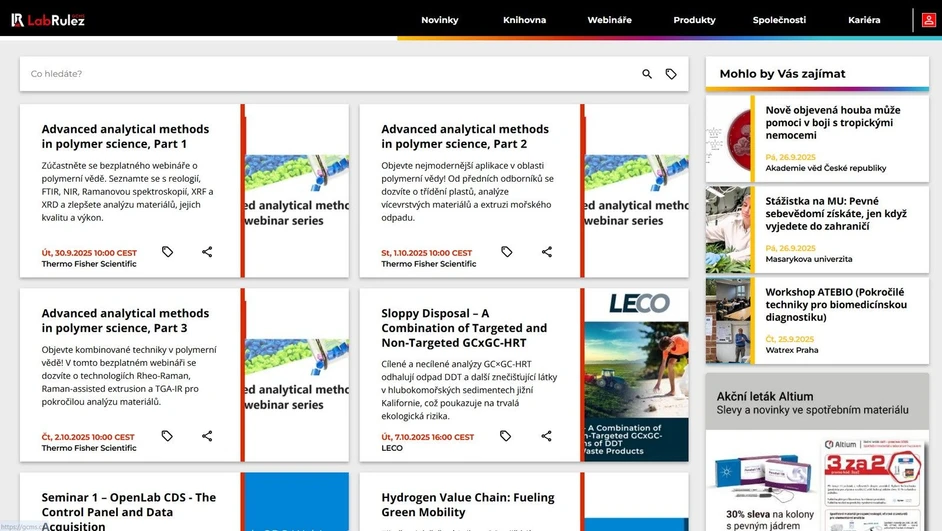The height and width of the screenshot is (531, 942).
Task: Click 'Mohlo by Vás zajímat' heading
Action: (782, 74)
